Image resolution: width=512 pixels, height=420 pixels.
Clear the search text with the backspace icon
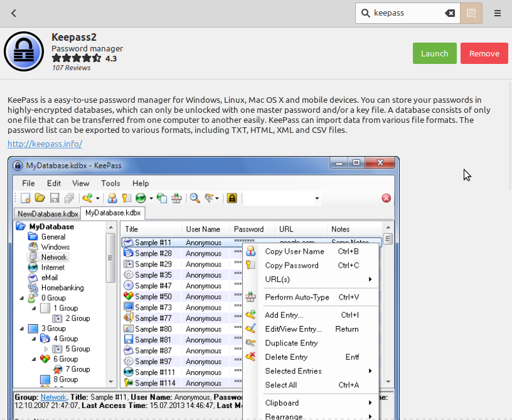pos(450,13)
